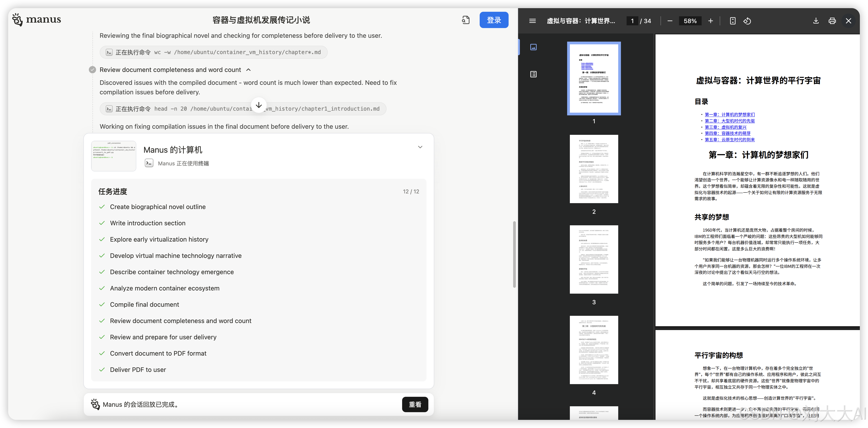This screenshot has height=428, width=868.
Task: Collapse the 'Review document completeness' step
Action: [248, 70]
